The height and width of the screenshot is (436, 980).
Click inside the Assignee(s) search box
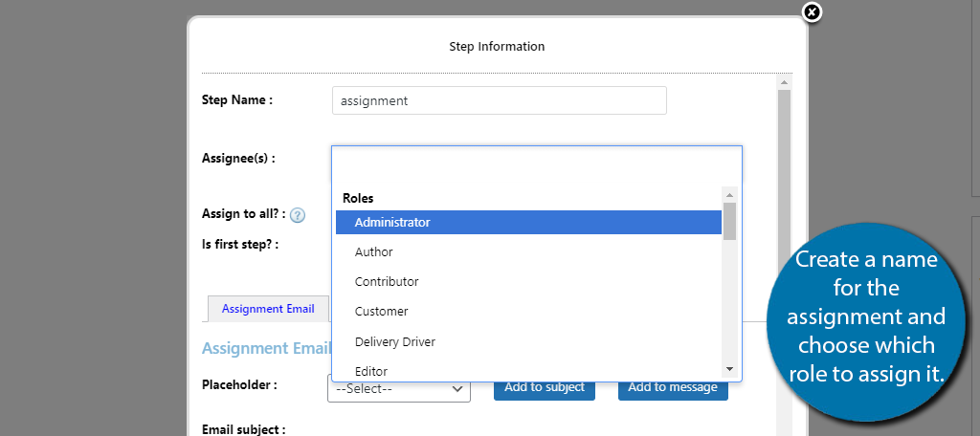537,163
